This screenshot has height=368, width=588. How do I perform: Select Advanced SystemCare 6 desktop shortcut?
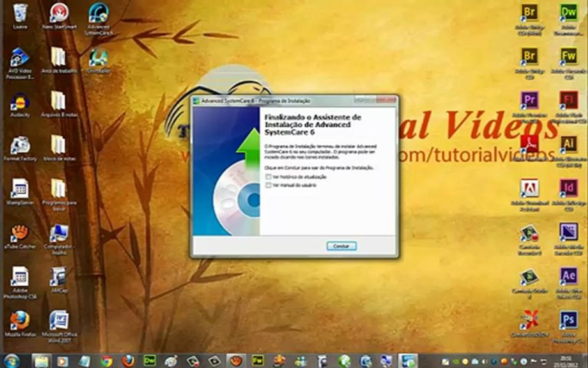(98, 19)
